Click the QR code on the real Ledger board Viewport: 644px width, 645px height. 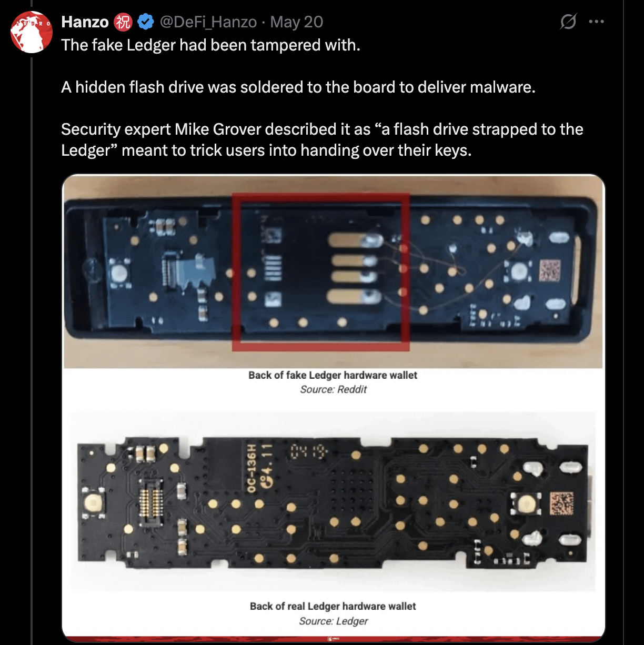561,503
